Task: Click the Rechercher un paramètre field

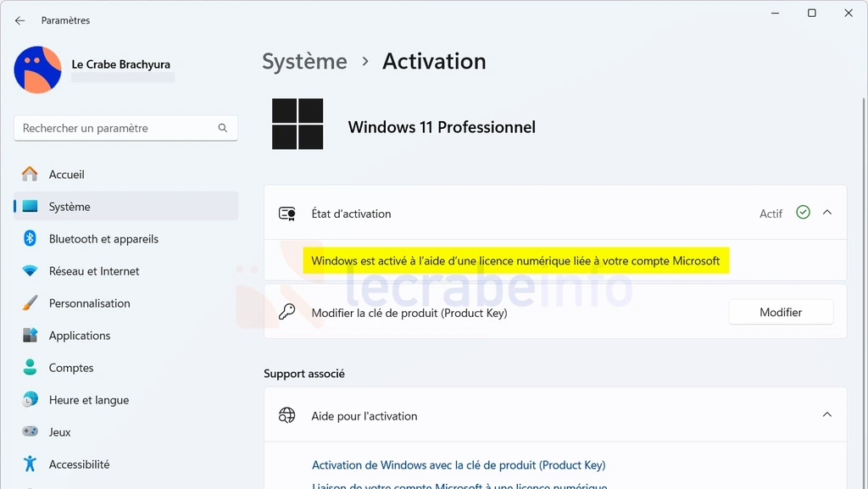Action: click(x=126, y=128)
